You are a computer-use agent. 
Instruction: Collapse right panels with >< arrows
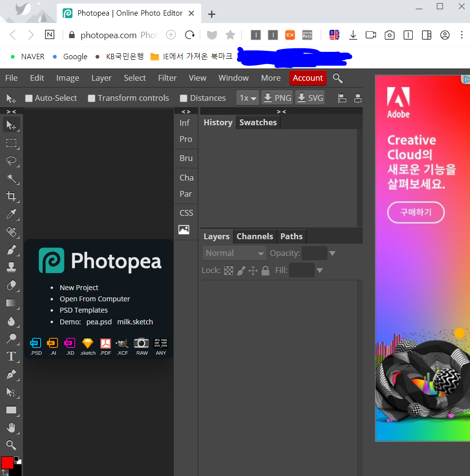click(282, 112)
